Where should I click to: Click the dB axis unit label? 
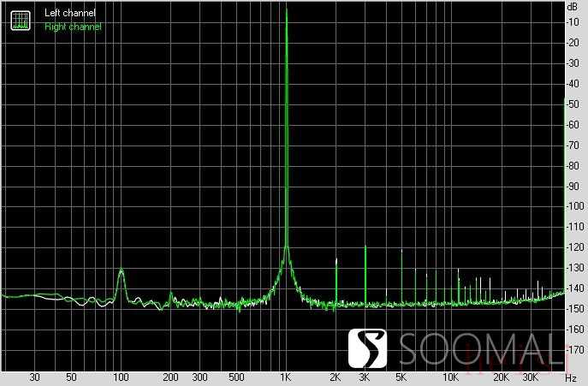coord(572,6)
